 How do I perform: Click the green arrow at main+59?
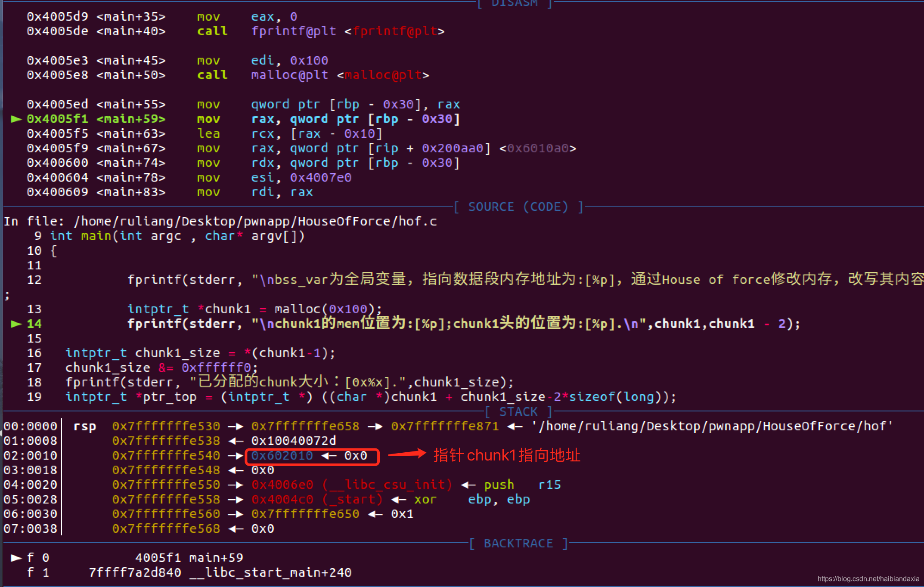(x=16, y=119)
